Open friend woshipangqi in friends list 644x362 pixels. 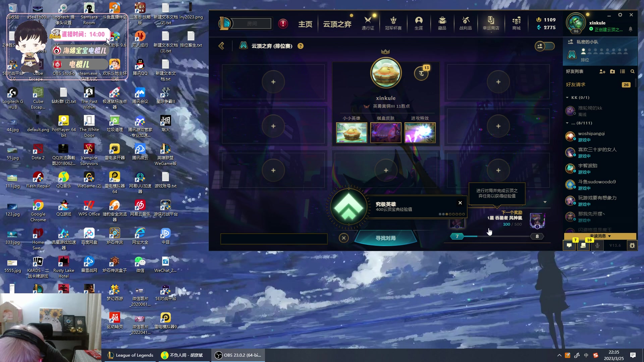point(598,136)
